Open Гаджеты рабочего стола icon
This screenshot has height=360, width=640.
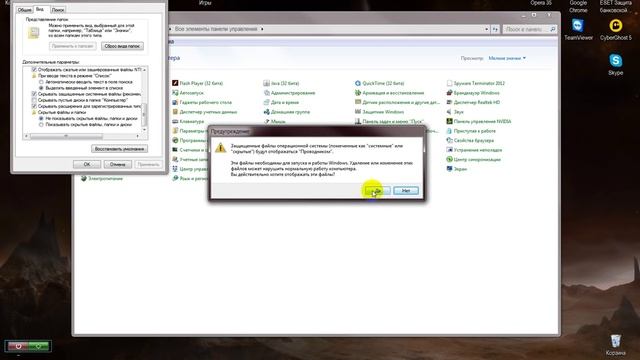(x=202, y=102)
